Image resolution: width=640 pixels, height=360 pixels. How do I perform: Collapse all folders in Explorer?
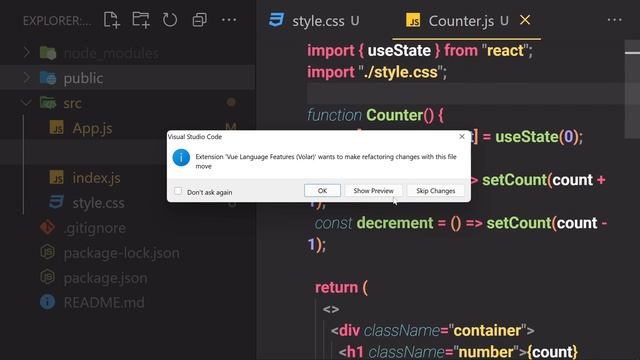(x=199, y=20)
